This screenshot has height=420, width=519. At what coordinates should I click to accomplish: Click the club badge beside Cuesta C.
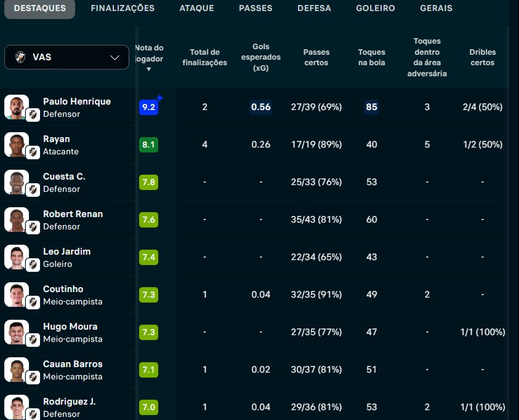click(x=33, y=190)
